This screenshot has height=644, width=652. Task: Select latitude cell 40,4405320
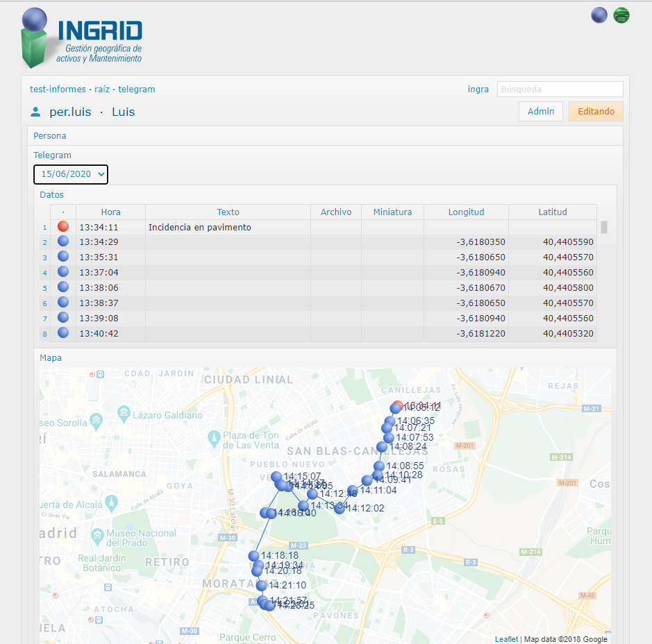[x=553, y=334]
